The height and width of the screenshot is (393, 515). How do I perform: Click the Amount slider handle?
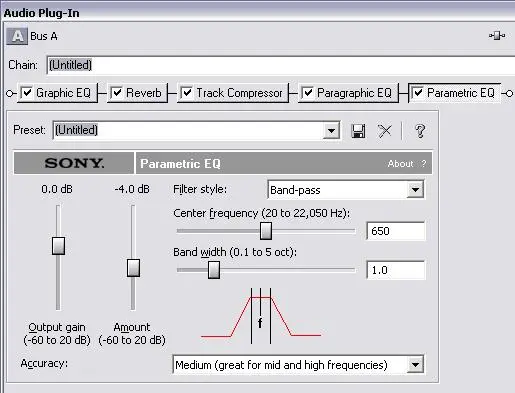(x=133, y=268)
